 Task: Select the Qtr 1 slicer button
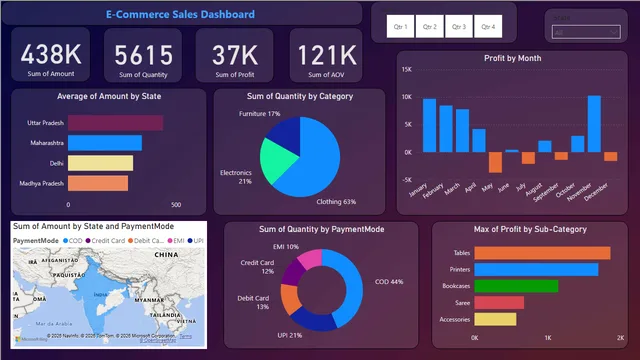click(400, 27)
